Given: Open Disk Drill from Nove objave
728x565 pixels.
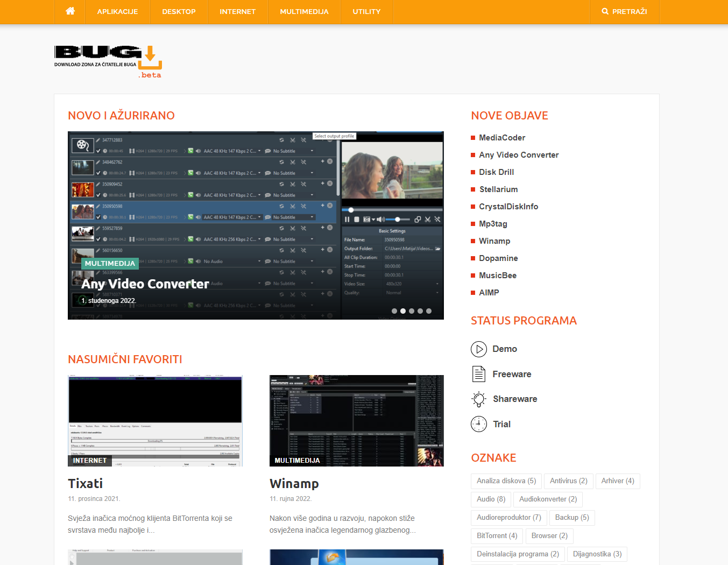Looking at the screenshot, I should pyautogui.click(x=496, y=172).
